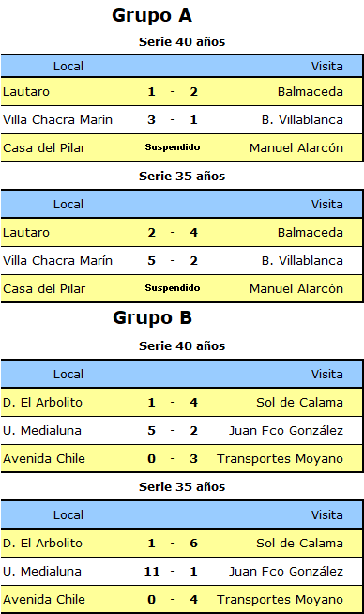
Task: Click the Serie 35 años title under Grupo A
Action: tap(182, 177)
